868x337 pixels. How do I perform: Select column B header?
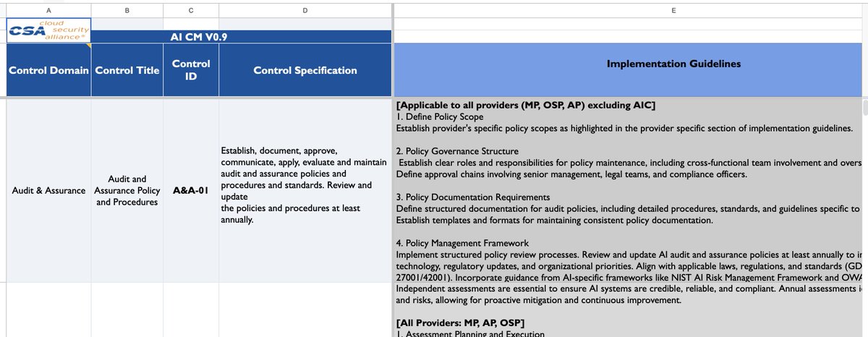tap(127, 10)
